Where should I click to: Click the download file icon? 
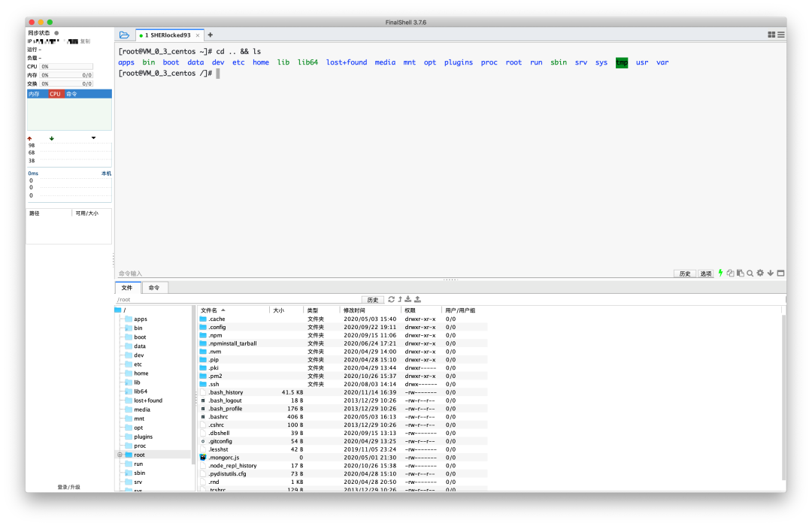point(408,299)
